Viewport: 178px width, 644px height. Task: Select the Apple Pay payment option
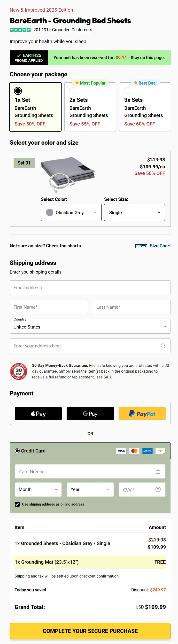coord(38,413)
